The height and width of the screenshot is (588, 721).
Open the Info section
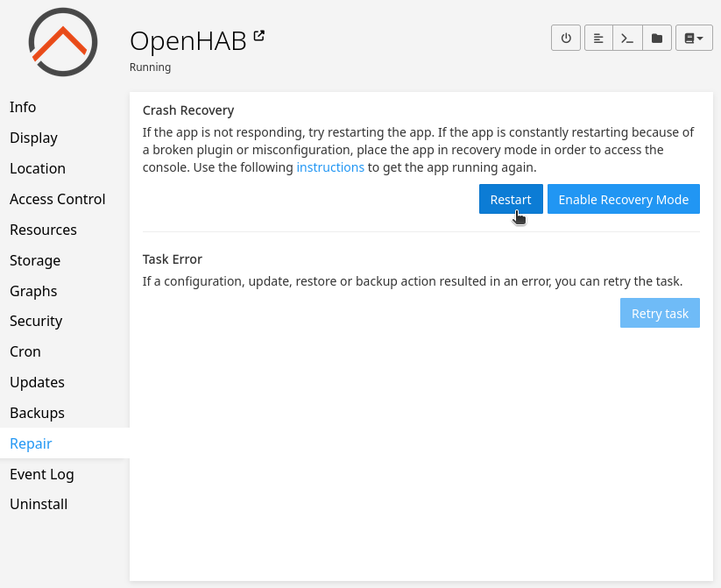point(23,107)
